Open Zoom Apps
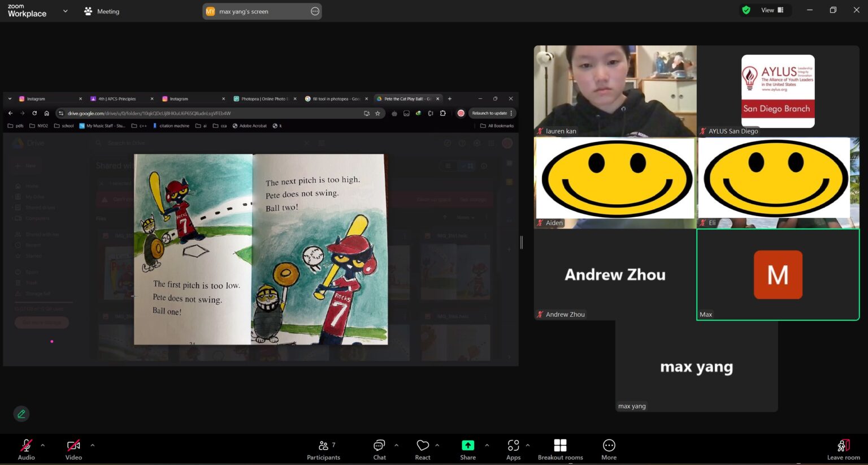Viewport: 868px width, 465px height. [513, 449]
